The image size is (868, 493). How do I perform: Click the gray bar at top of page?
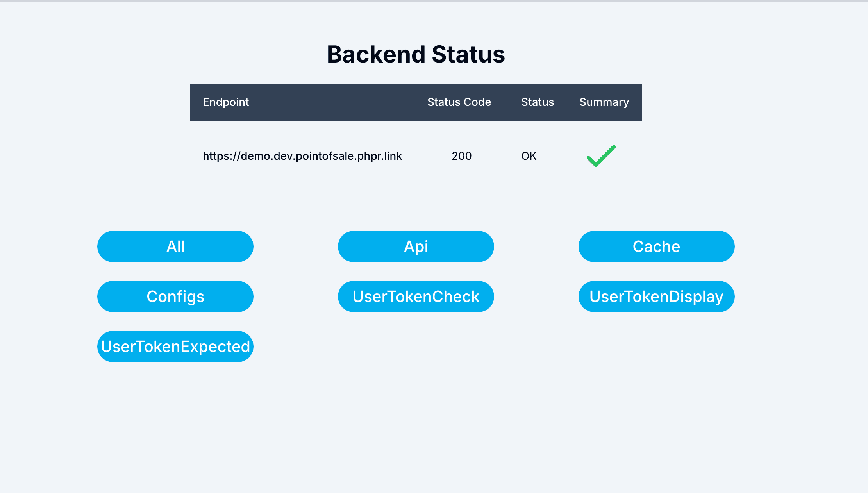tap(434, 1)
